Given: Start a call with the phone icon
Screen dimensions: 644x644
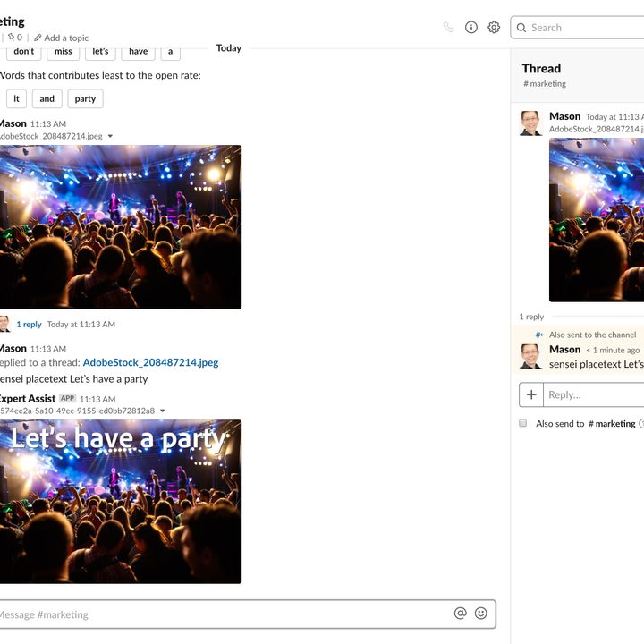Looking at the screenshot, I should [x=449, y=28].
